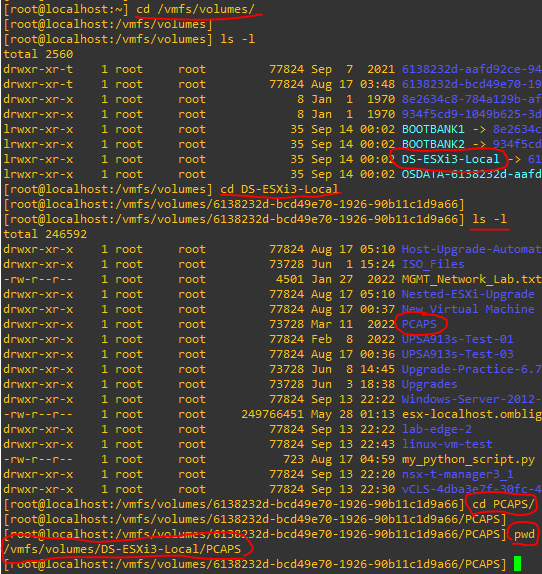Click the lab-edge-2 directory name
This screenshot has height=574, width=542.
(x=437, y=429)
